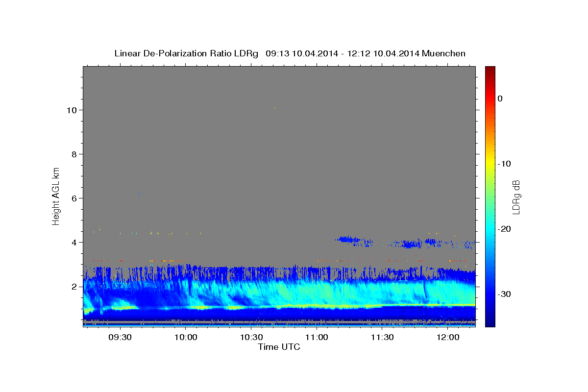Screen dimensions: 588x392
Task: Click the plot title 'Linear De-Polarization Ratio LDRg'
Action: (x=186, y=53)
